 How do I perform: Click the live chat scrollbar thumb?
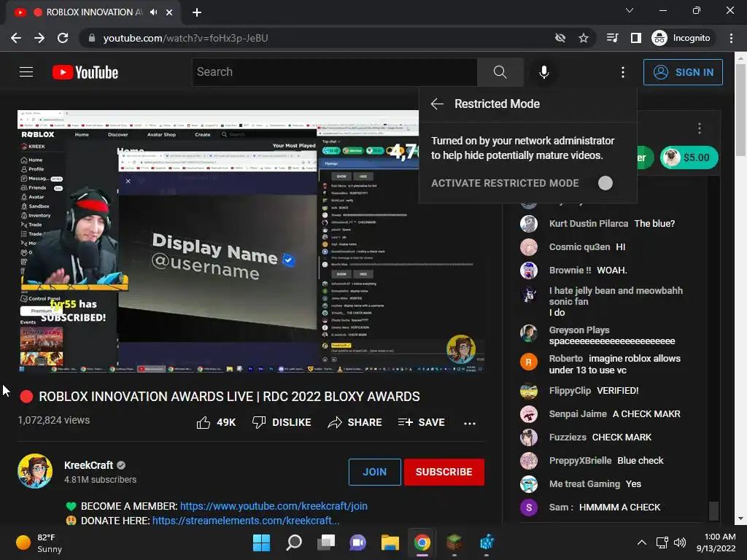(713, 511)
